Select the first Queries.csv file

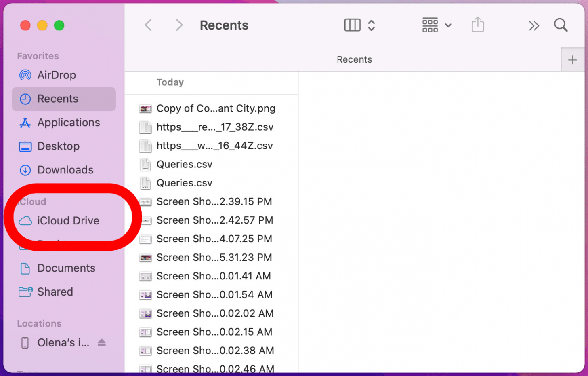point(184,164)
